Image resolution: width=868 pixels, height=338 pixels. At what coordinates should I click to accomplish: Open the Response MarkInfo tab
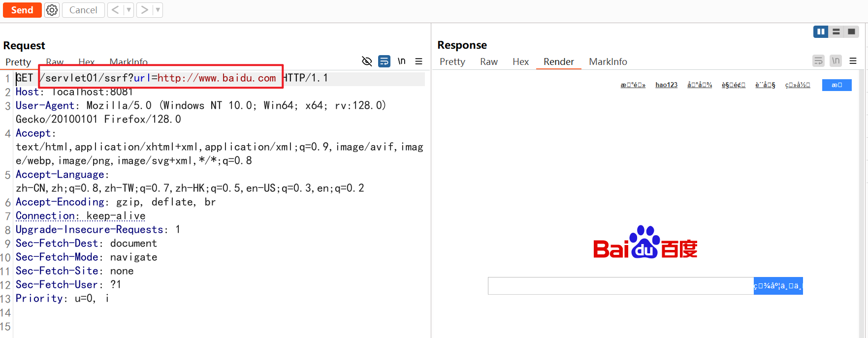pos(608,61)
